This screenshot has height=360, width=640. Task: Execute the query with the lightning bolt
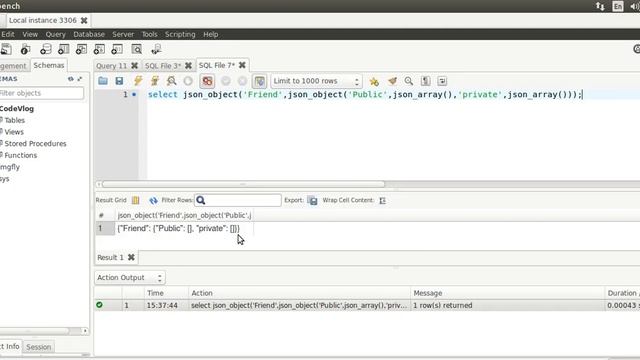point(138,81)
